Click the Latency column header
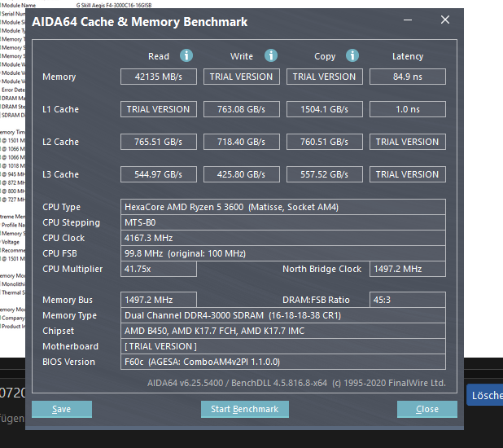 click(408, 56)
